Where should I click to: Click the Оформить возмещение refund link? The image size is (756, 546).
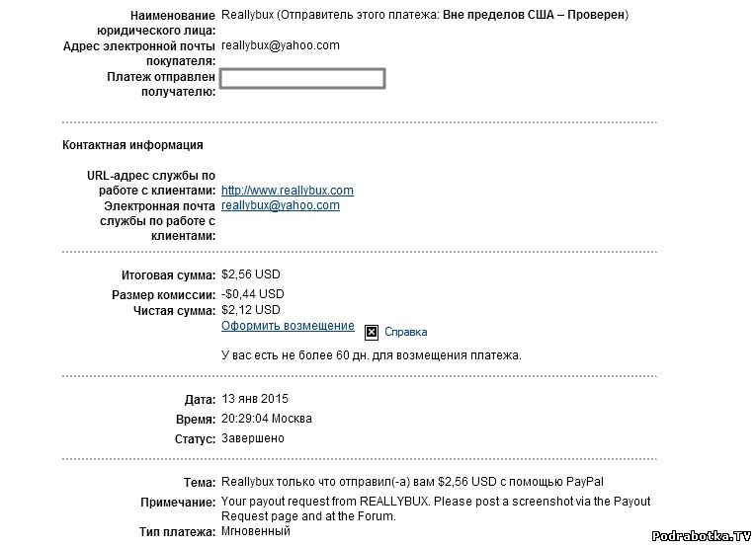point(288,326)
